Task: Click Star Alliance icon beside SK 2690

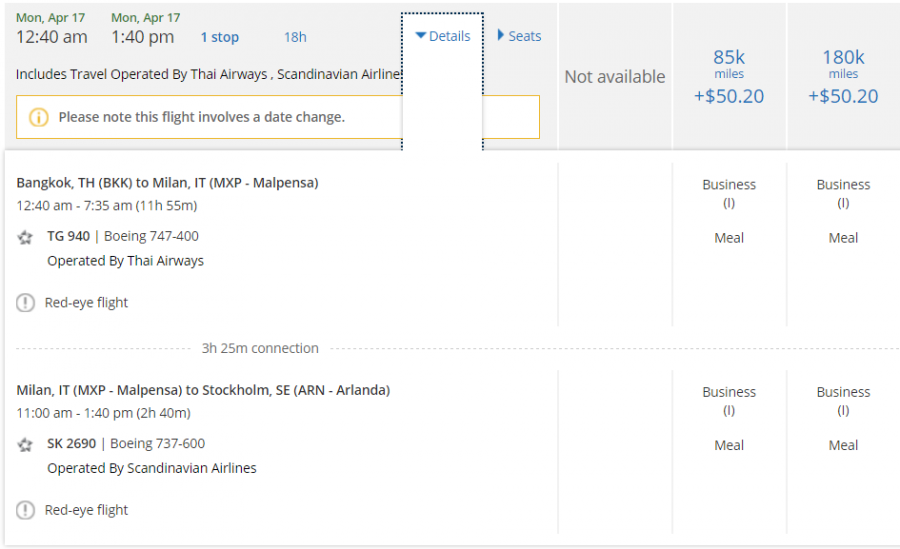Action: point(26,444)
